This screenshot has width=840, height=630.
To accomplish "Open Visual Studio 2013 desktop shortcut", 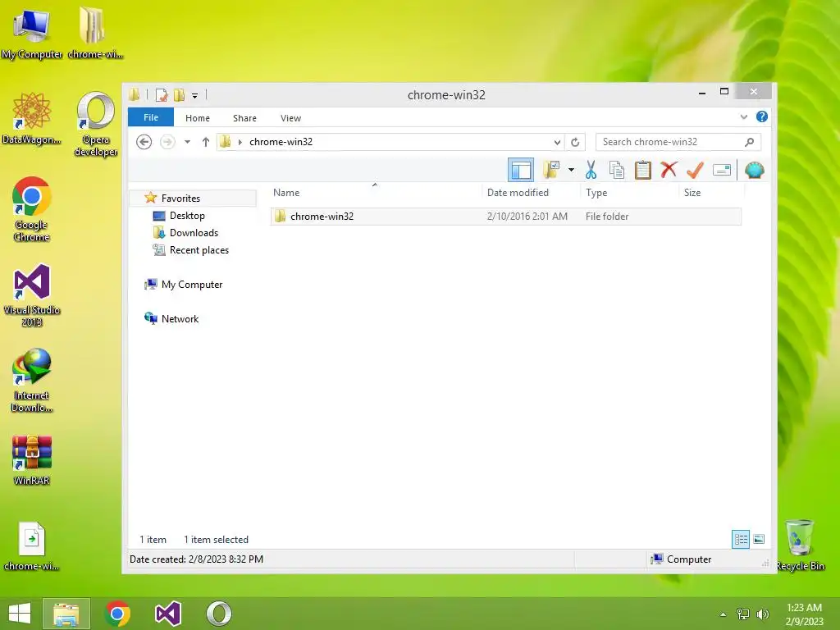I will (x=32, y=294).
